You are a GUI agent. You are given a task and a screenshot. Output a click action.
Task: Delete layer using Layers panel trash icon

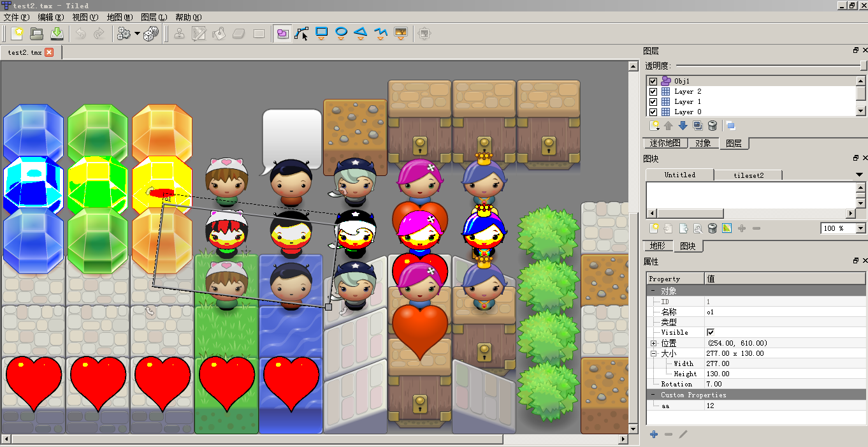tap(712, 126)
